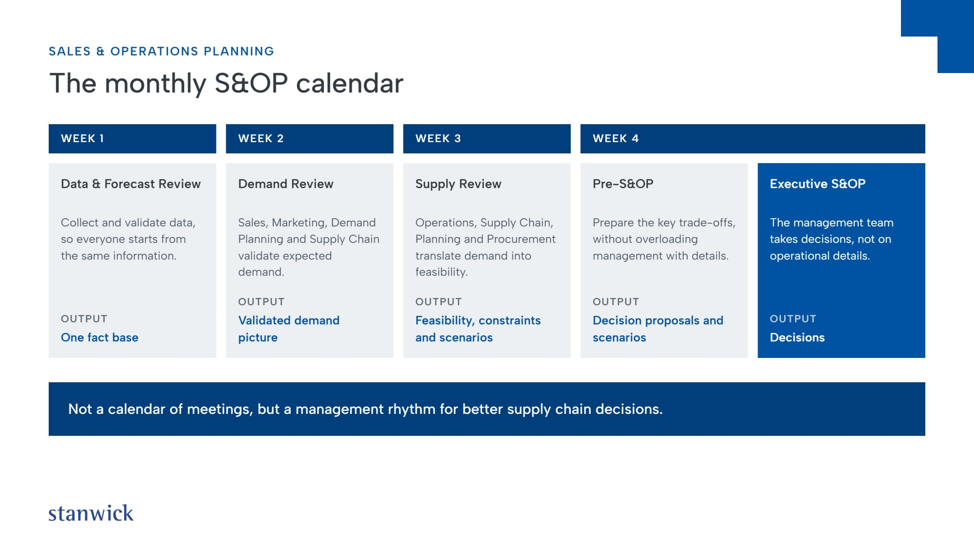Click 'Decision proposals and scenarios' output
The width and height of the screenshot is (974, 560).
point(658,329)
